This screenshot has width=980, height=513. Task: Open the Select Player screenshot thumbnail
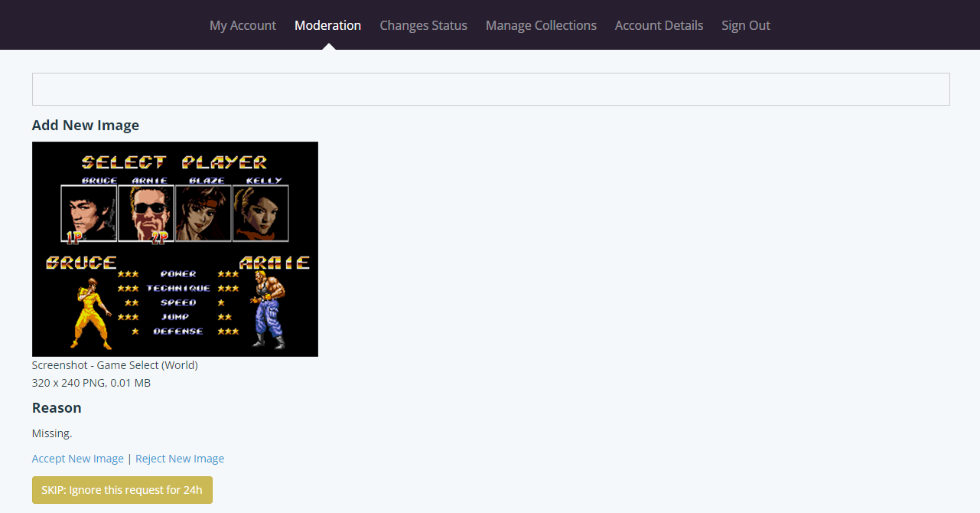coord(175,249)
